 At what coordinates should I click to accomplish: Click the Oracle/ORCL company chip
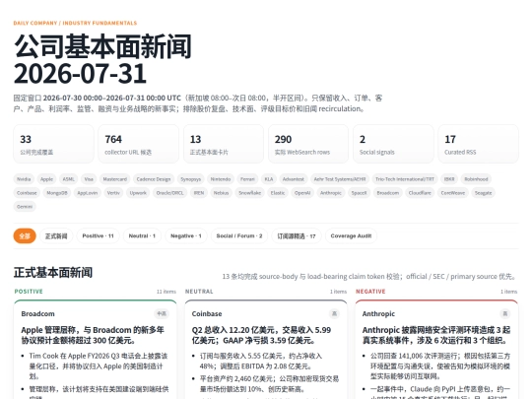tap(169, 193)
